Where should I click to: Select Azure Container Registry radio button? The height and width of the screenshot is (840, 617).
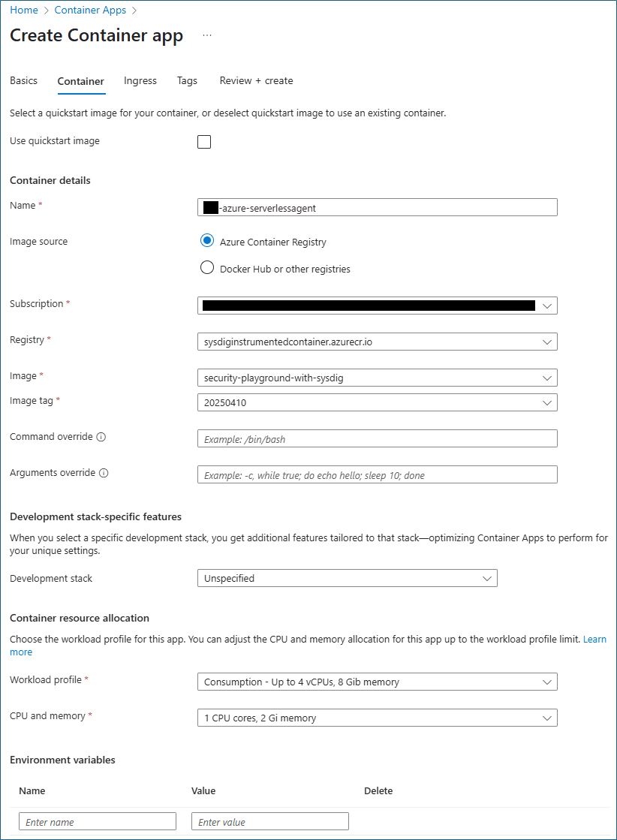pos(207,241)
